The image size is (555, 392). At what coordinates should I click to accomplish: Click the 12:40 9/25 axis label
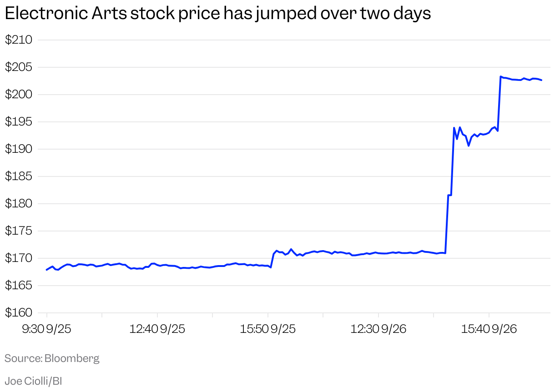pyautogui.click(x=157, y=329)
